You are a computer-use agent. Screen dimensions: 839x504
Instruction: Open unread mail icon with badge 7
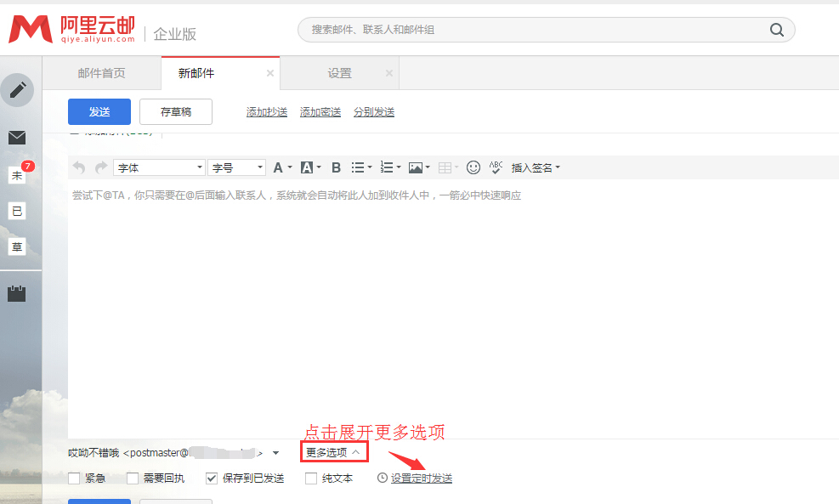point(17,175)
